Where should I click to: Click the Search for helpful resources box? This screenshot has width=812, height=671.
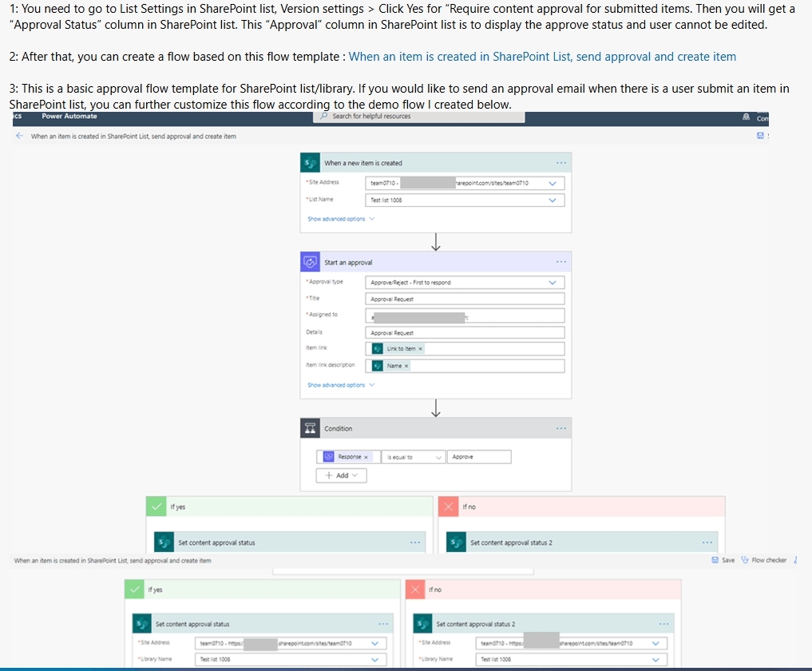tap(418, 117)
